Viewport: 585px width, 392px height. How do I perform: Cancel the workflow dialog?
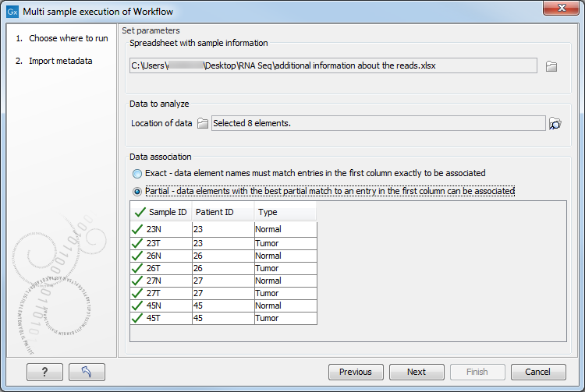tap(538, 372)
